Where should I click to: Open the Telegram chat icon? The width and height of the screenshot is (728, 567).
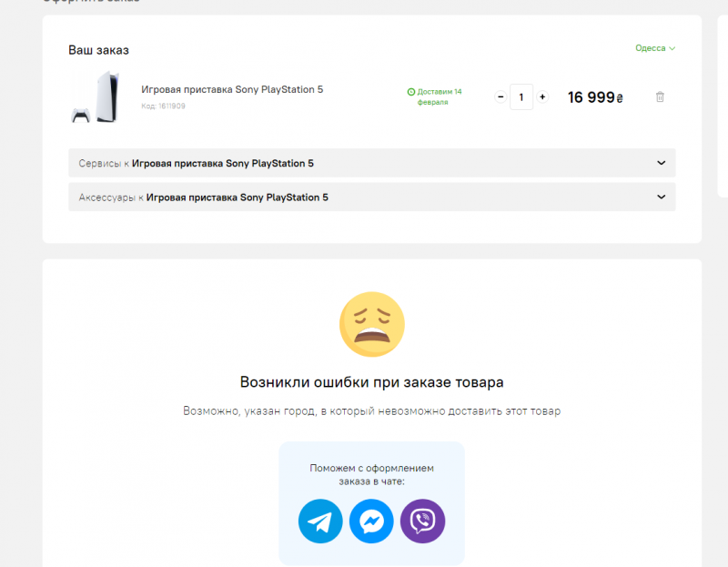[x=320, y=521]
